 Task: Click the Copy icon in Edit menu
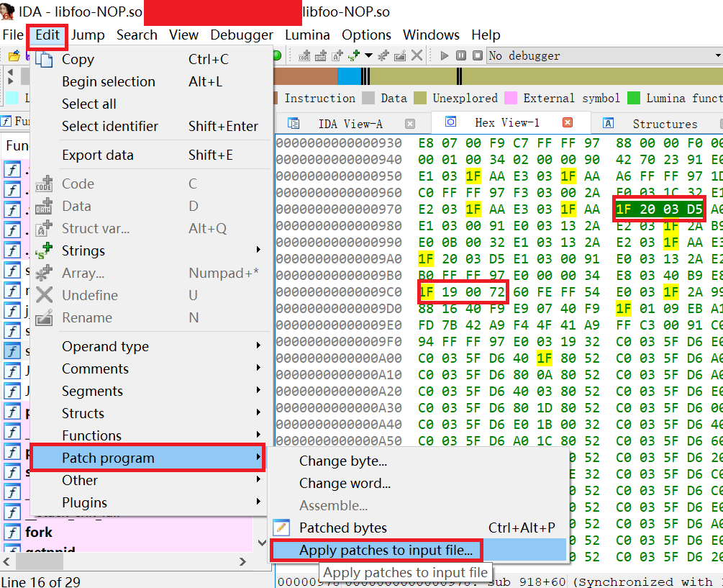44,60
